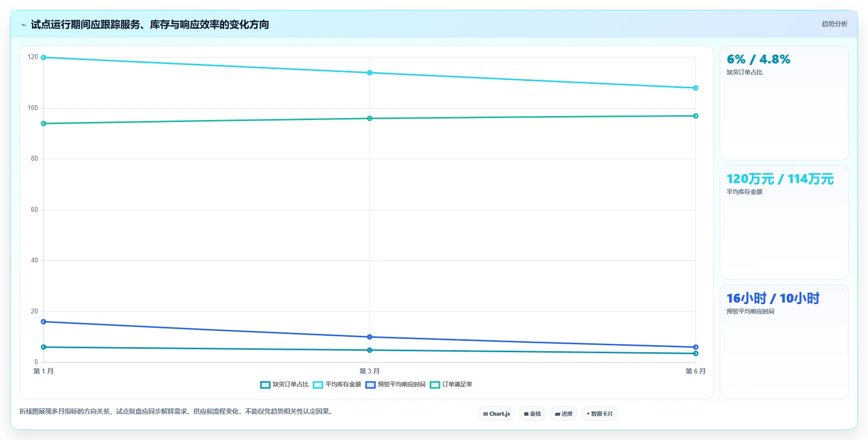Click the 平均库存金额 data point at 第 6 月

click(x=695, y=88)
